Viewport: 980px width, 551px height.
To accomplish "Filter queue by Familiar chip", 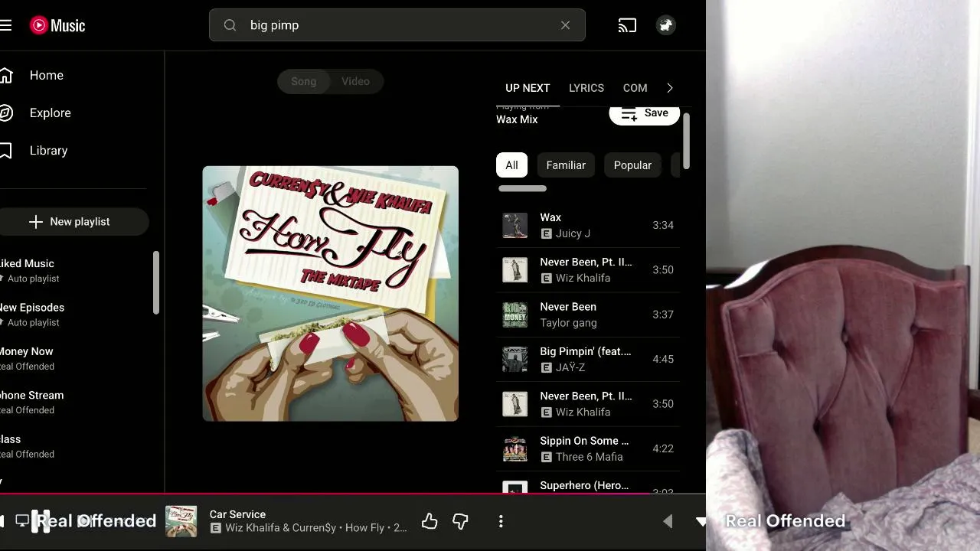I will 566,165.
